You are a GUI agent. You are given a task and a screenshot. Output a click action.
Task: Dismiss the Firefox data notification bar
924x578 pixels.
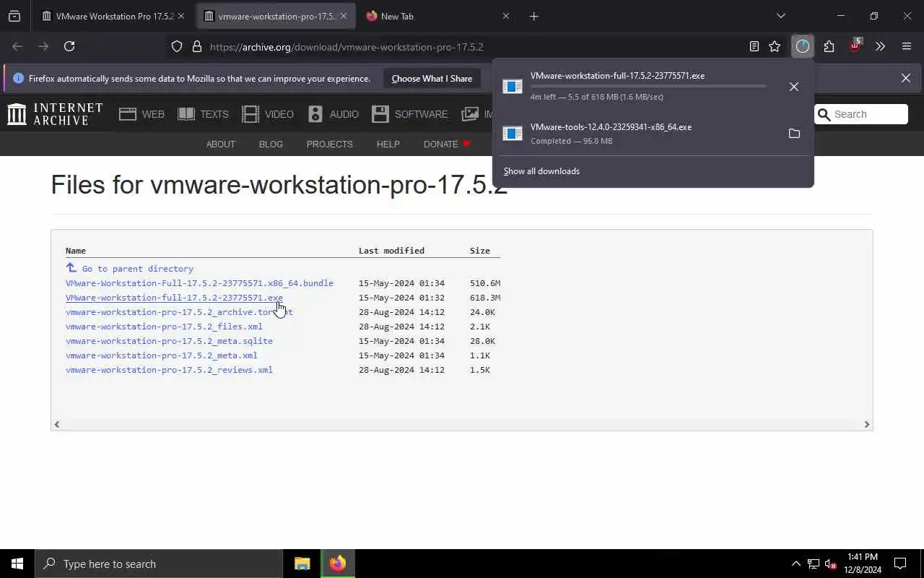[x=905, y=78]
